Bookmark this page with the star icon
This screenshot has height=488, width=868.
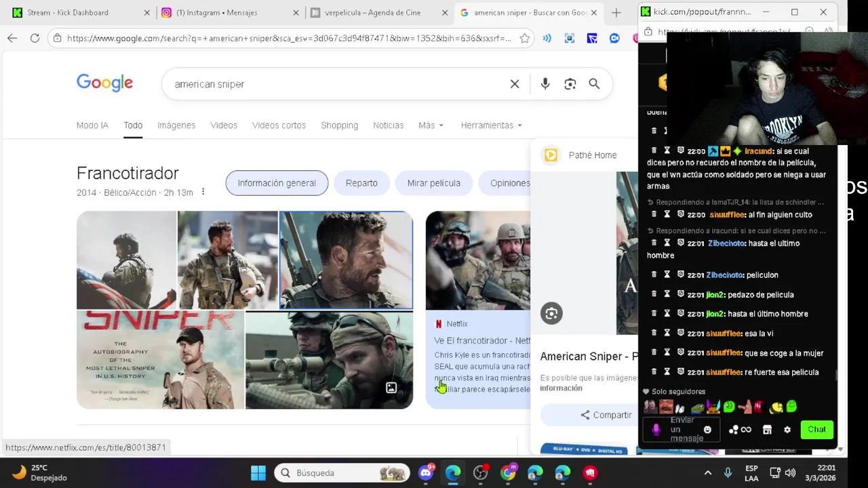pyautogui.click(x=524, y=39)
